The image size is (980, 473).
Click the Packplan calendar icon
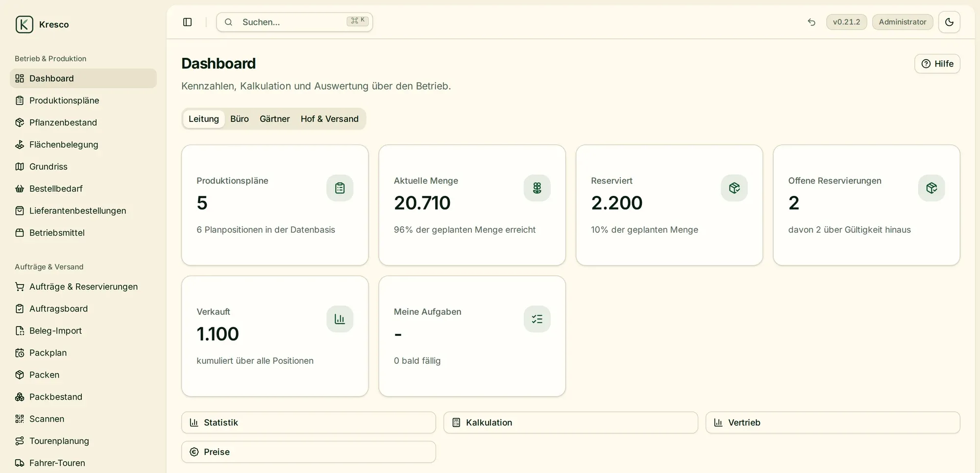tap(20, 353)
